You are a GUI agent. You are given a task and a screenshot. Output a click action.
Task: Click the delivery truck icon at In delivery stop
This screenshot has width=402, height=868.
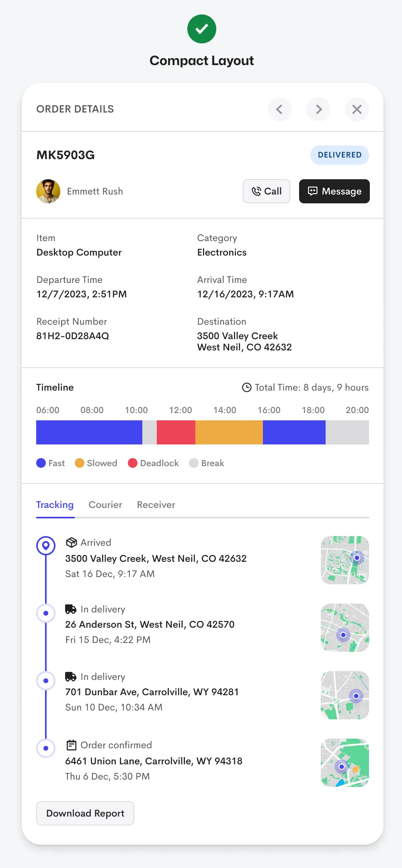[71, 609]
